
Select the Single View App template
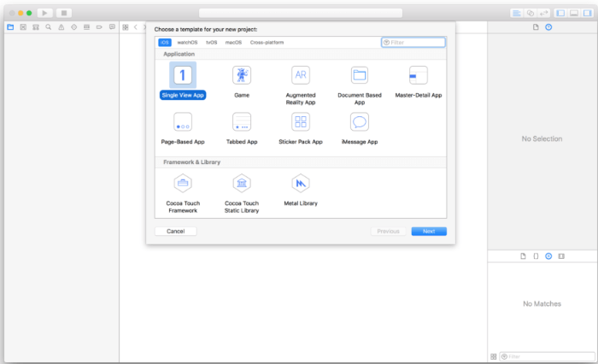(x=183, y=77)
